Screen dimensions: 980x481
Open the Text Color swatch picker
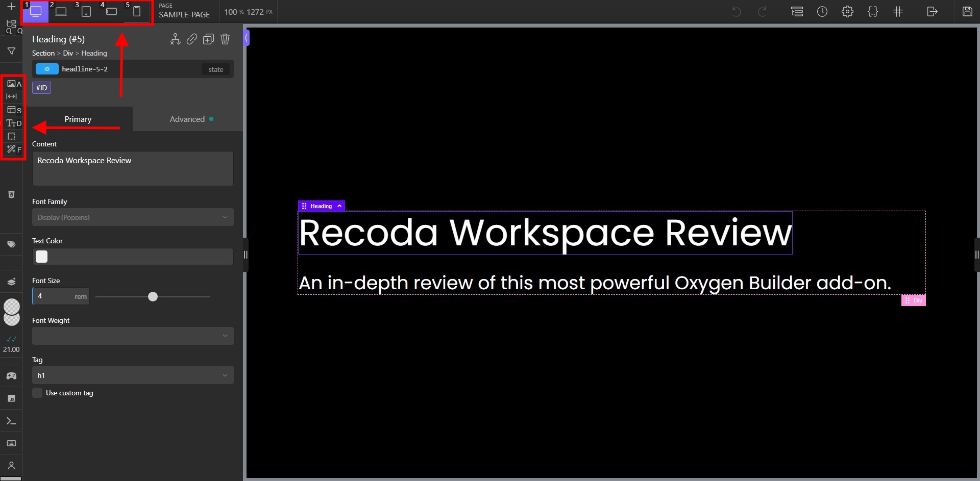41,256
